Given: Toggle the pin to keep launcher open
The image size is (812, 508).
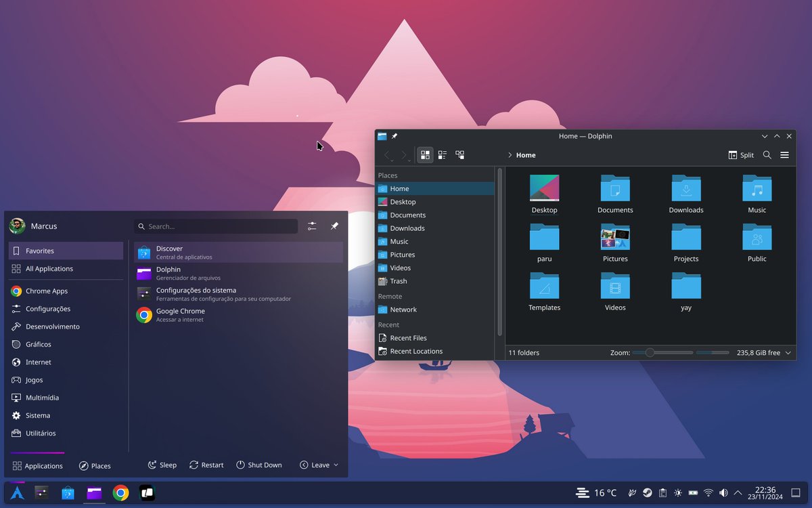Looking at the screenshot, I should coord(334,226).
